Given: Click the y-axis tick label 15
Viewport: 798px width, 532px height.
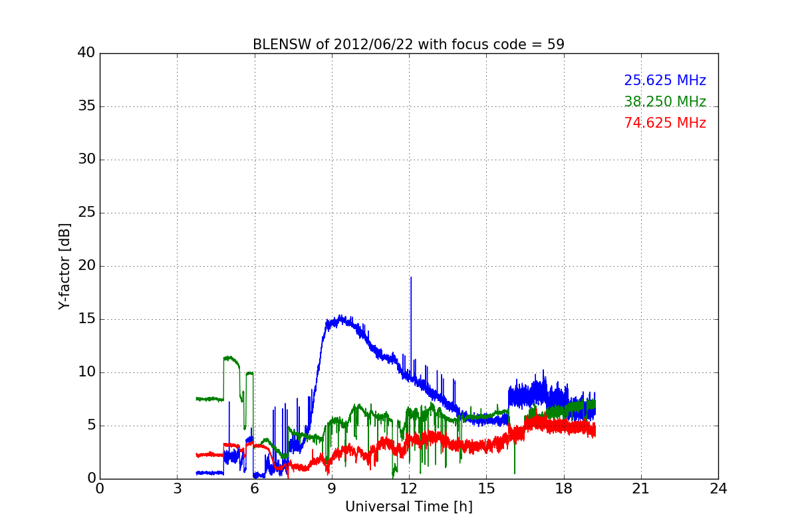Looking at the screenshot, I should click(x=86, y=319).
